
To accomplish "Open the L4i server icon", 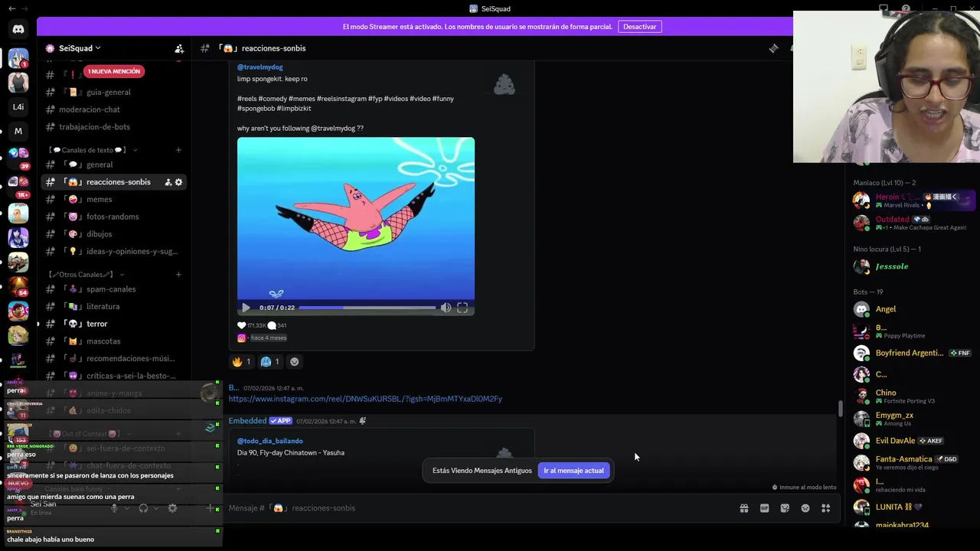I will pos(18,107).
